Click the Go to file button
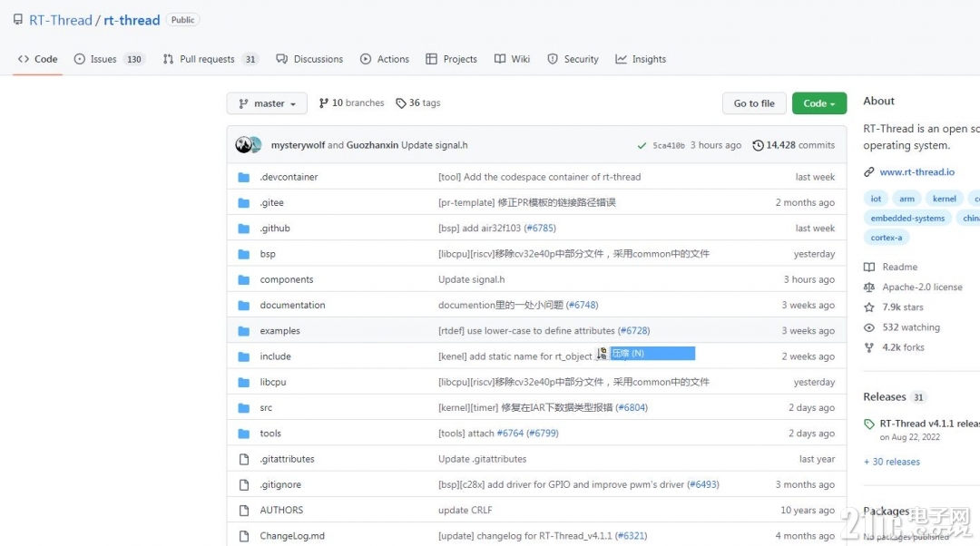Screen dimensions: 980x546 pos(754,103)
